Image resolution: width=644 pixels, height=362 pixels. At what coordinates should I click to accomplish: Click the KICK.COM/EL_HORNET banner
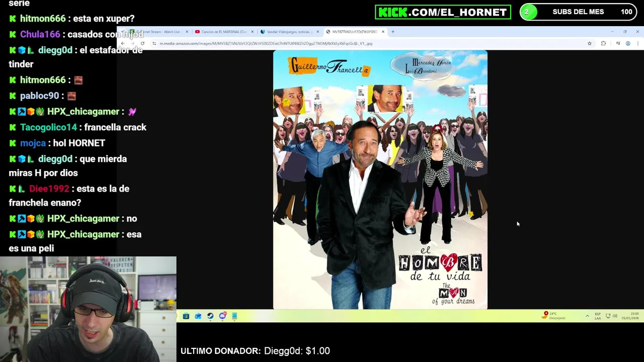pyautogui.click(x=443, y=12)
